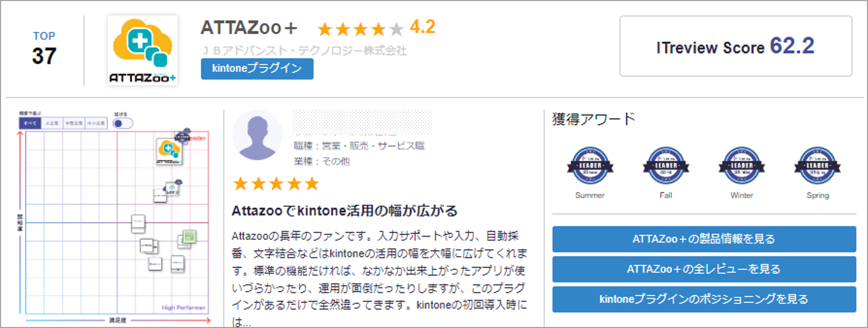Click the Winter Leader award badge

click(x=741, y=166)
